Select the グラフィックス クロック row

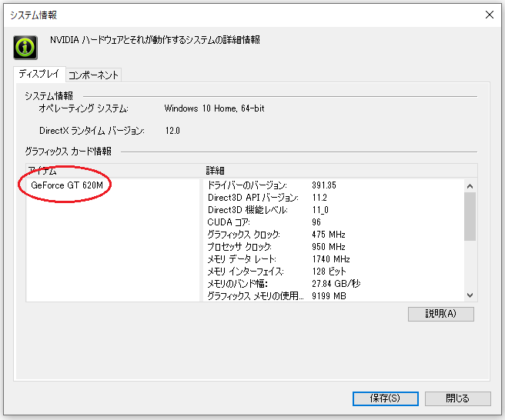coord(333,235)
